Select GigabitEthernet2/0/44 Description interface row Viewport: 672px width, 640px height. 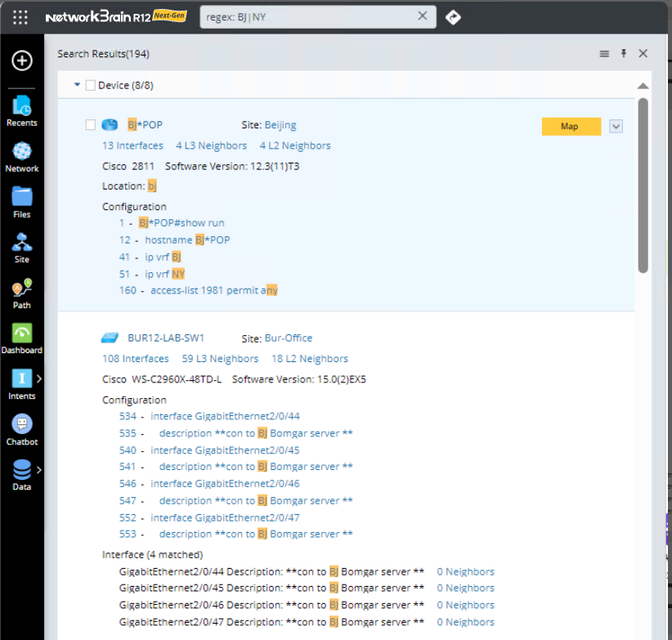point(271,572)
